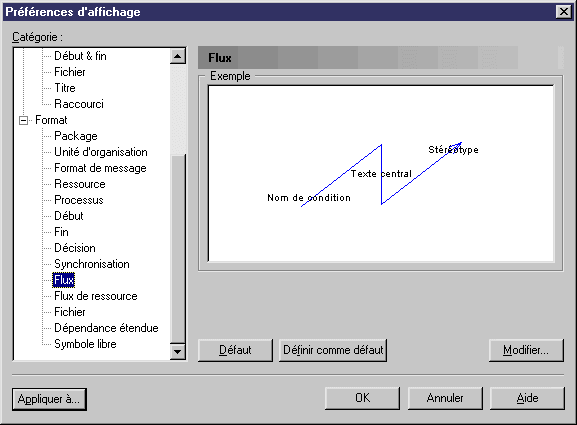This screenshot has height=425, width=577.
Task: Cancel with the Annuler button
Action: pyautogui.click(x=445, y=398)
